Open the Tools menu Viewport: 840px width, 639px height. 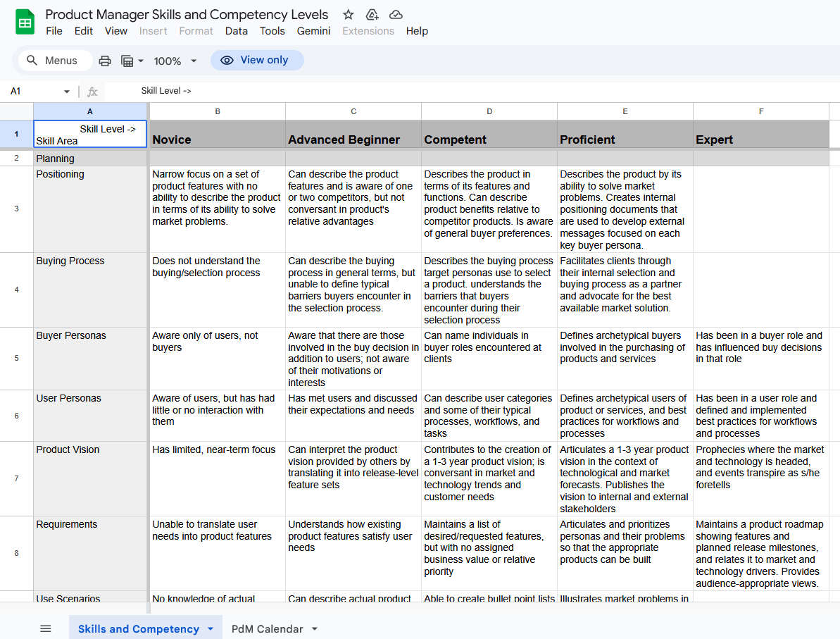272,31
